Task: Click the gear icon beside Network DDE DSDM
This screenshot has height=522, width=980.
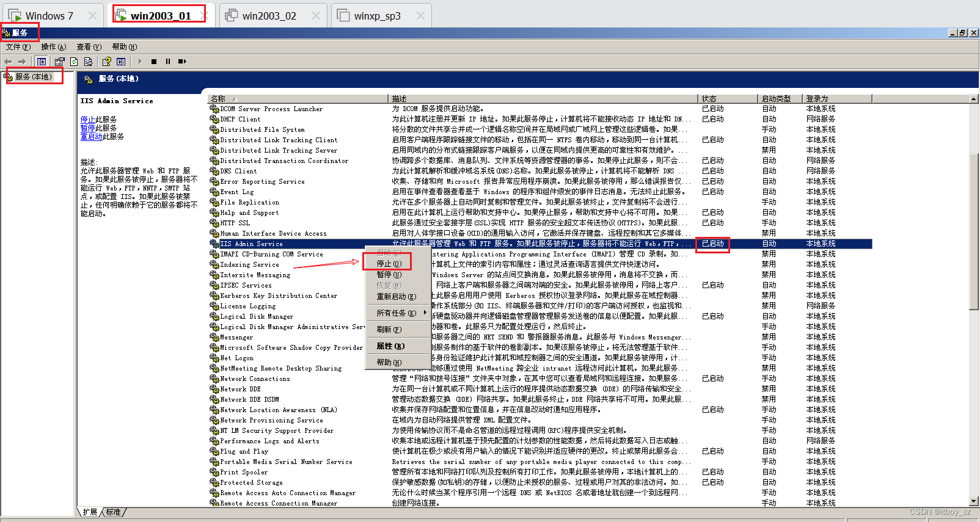Action: (214, 399)
